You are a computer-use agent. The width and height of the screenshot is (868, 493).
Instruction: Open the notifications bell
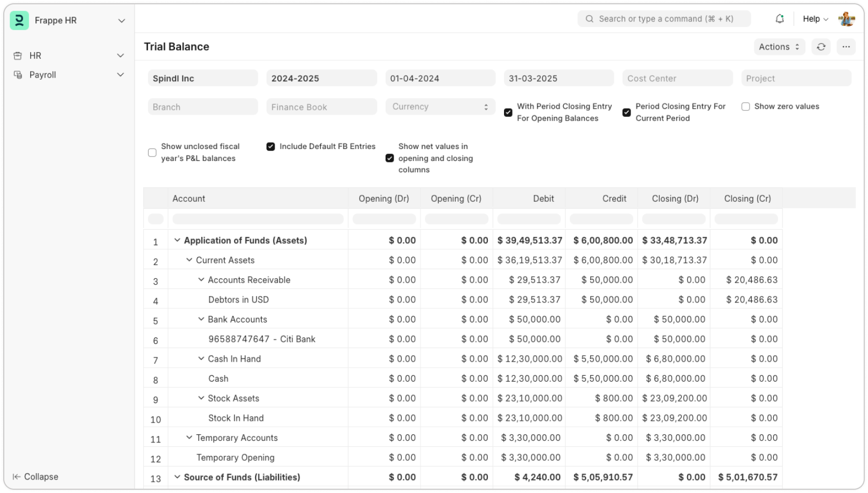[779, 19]
